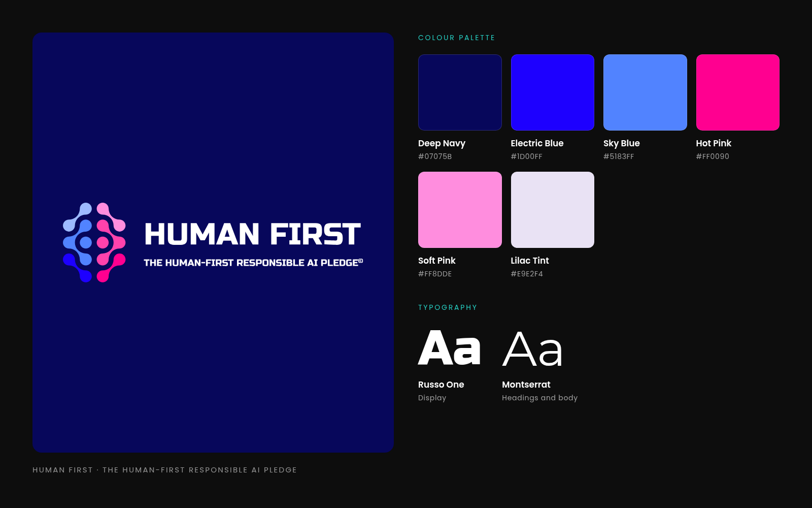The height and width of the screenshot is (508, 812).
Task: Click the Headings and body caption
Action: pos(540,398)
